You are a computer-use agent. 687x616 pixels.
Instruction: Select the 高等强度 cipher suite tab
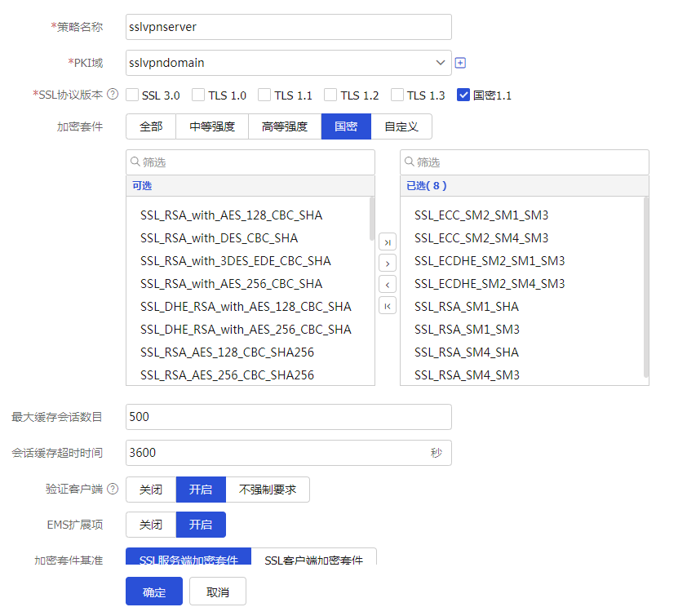tap(285, 126)
